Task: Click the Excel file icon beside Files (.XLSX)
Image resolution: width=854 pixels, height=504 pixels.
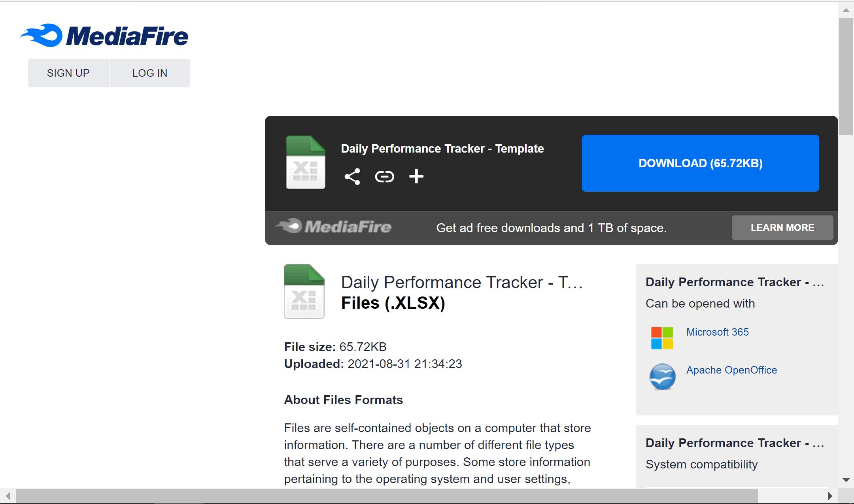Action: 304,291
